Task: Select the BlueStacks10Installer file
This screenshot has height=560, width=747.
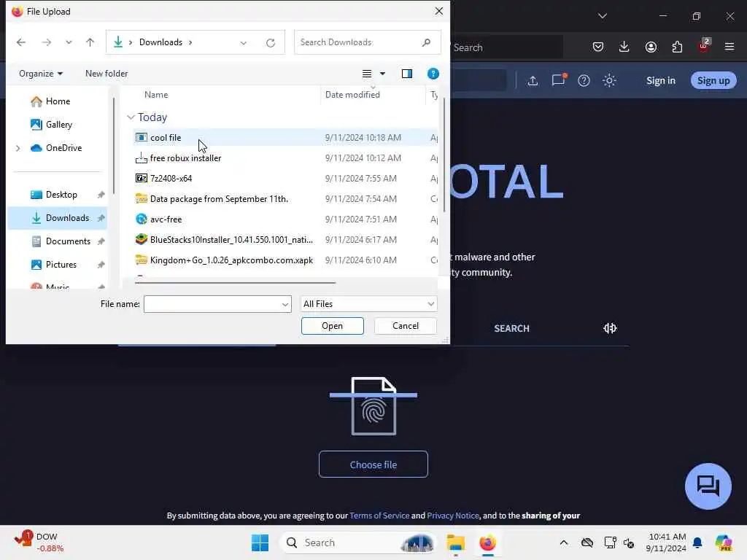Action: (x=285, y=240)
